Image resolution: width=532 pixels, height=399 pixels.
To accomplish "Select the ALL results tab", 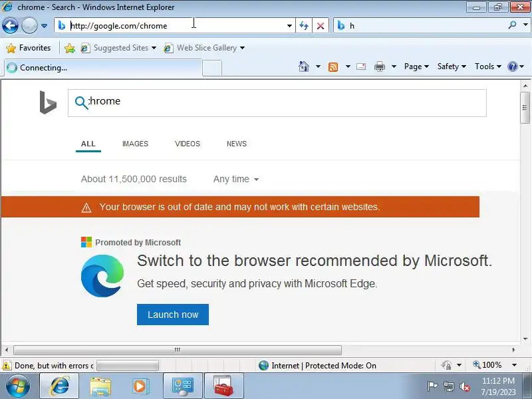I will point(88,144).
